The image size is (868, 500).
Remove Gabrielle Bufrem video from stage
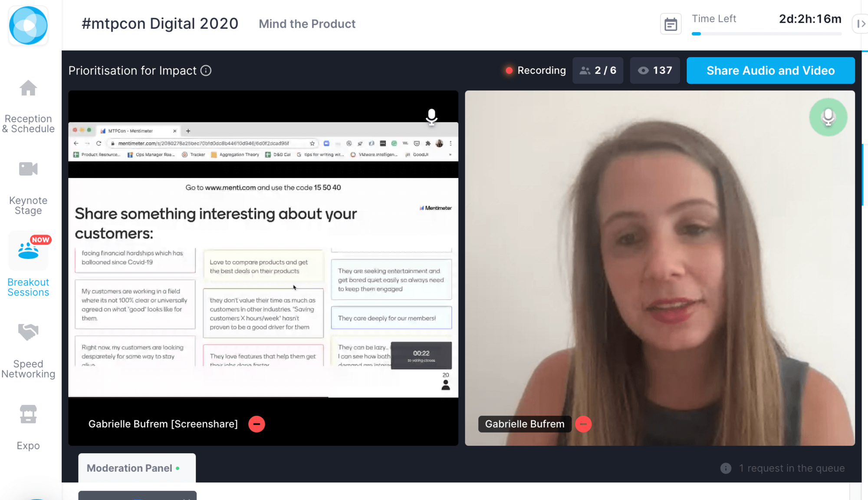[583, 424]
